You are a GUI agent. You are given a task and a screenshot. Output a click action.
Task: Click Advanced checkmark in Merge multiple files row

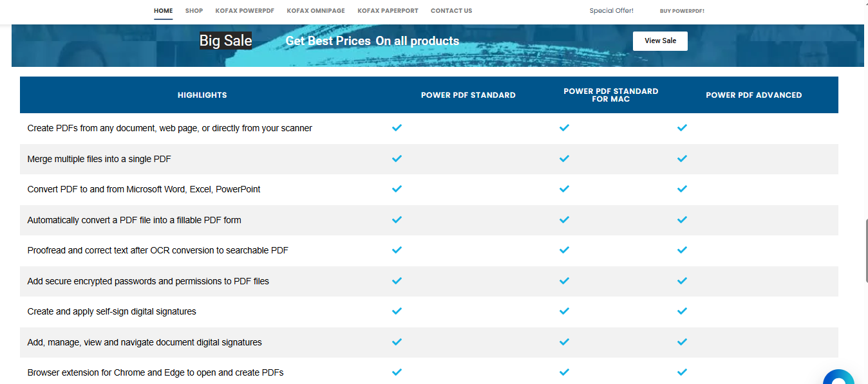tap(683, 158)
